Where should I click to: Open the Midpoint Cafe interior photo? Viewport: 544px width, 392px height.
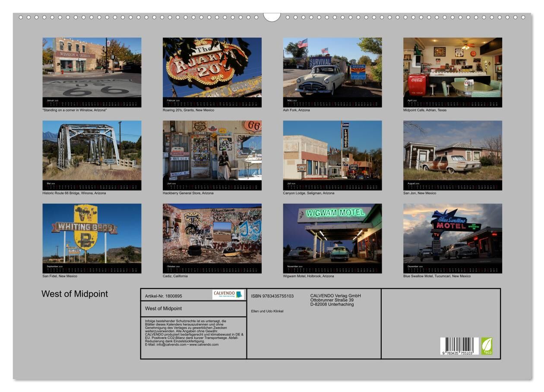pos(452,68)
